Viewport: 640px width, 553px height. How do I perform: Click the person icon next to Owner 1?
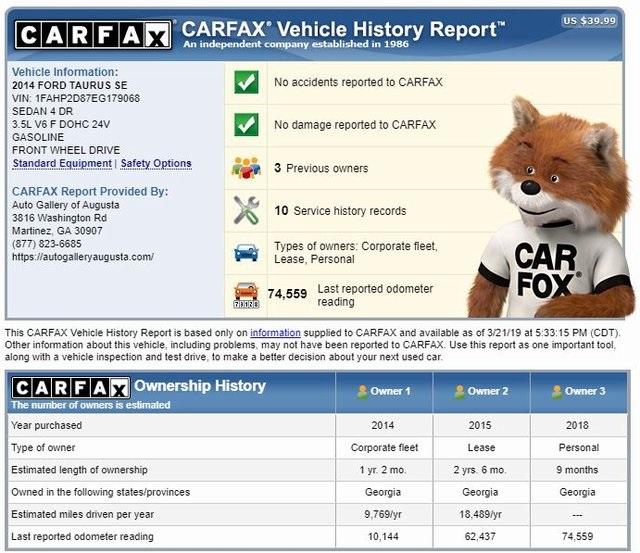pyautogui.click(x=362, y=391)
